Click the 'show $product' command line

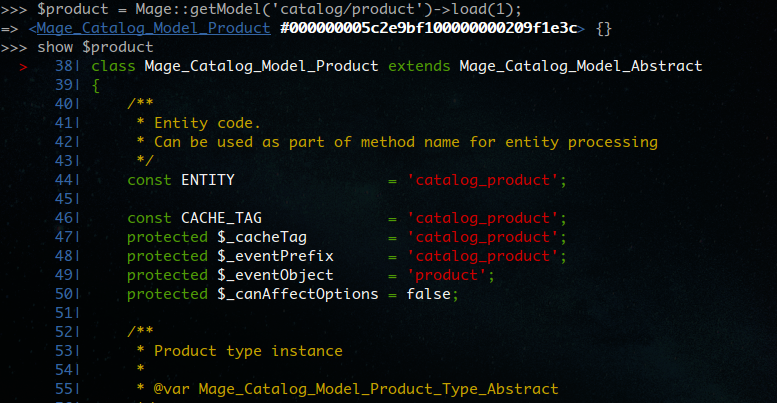click(95, 48)
